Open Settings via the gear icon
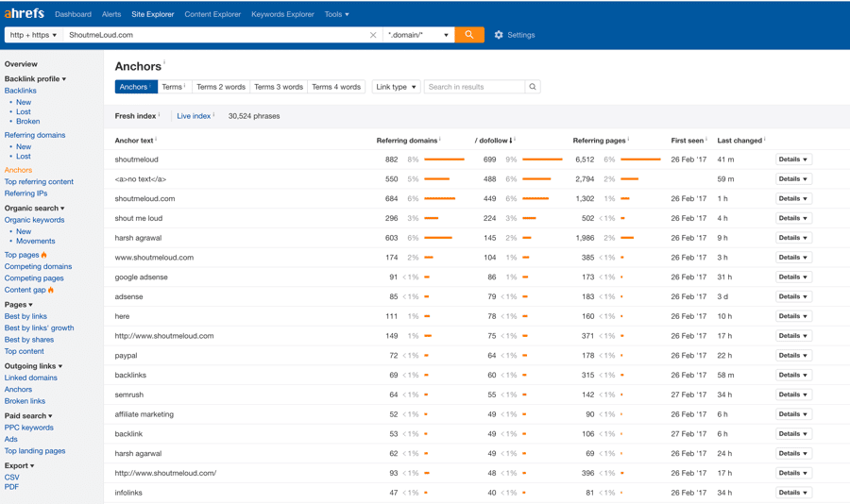 [x=499, y=35]
